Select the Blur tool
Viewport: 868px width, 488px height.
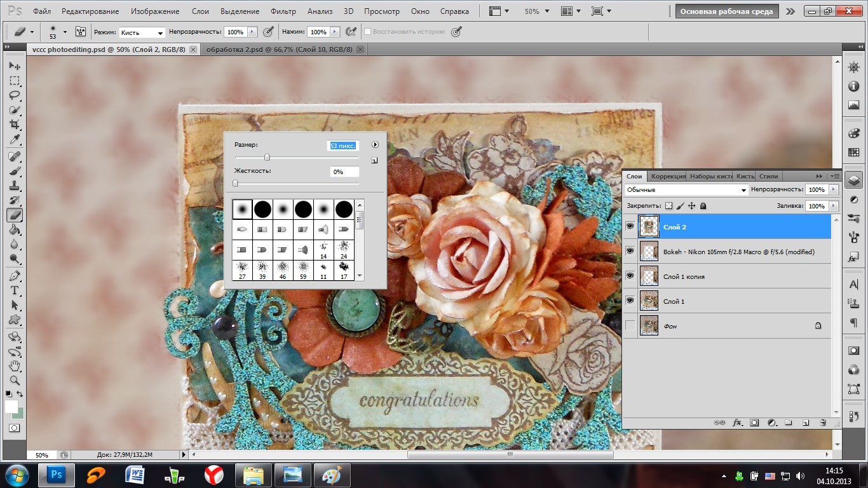(x=15, y=244)
